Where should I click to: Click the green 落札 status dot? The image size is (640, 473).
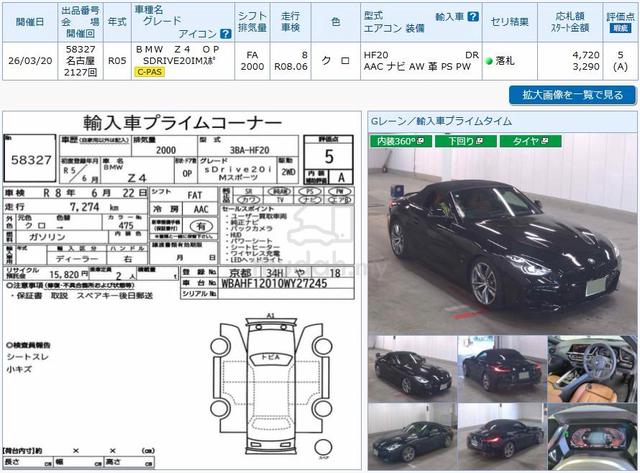[489, 61]
